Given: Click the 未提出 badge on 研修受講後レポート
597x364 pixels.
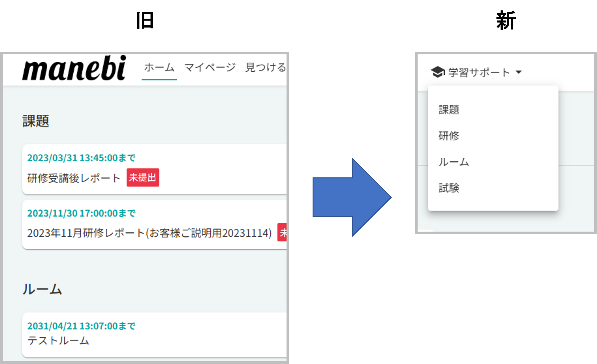Looking at the screenshot, I should 143,178.
